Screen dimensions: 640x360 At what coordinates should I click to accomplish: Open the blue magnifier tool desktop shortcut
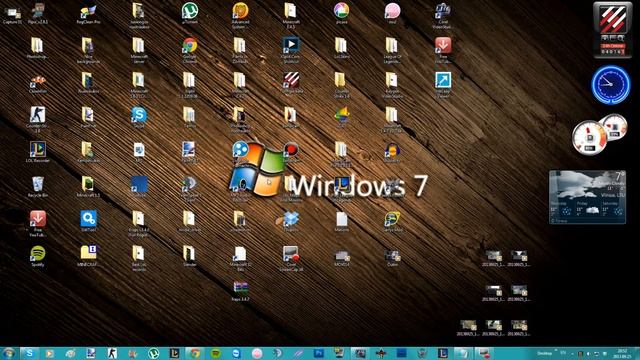pos(88,221)
